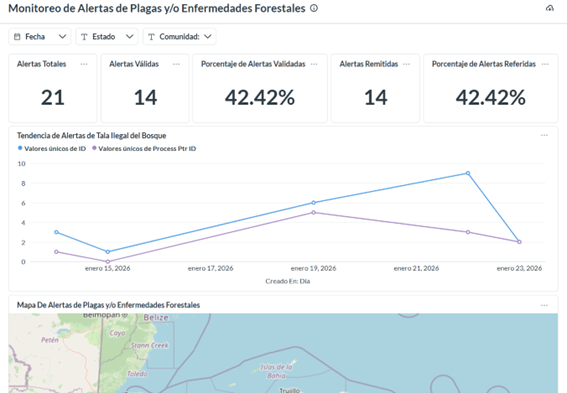567x393 pixels.
Task: Click the purple line point at value 0
Action: [107, 261]
